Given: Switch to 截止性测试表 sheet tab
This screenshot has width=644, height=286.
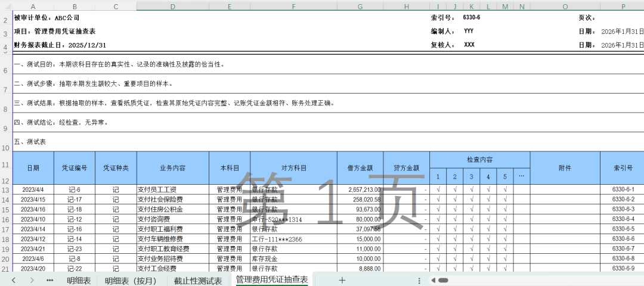Looking at the screenshot, I should coord(198,281).
